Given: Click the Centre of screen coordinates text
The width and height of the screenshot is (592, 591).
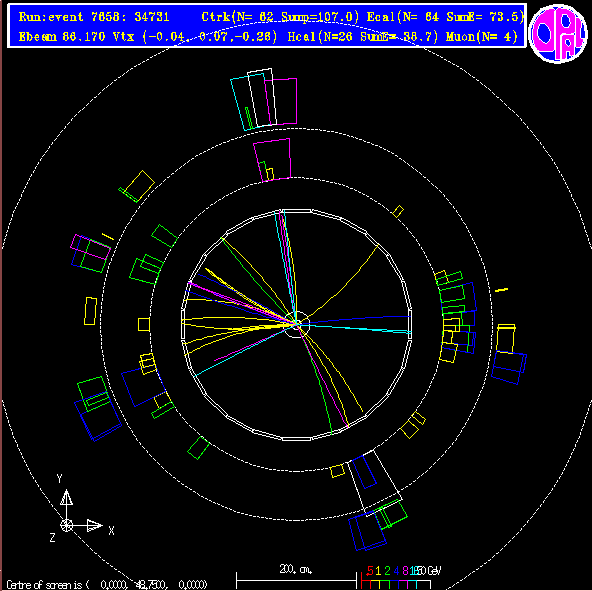Looking at the screenshot, I should [107, 585].
